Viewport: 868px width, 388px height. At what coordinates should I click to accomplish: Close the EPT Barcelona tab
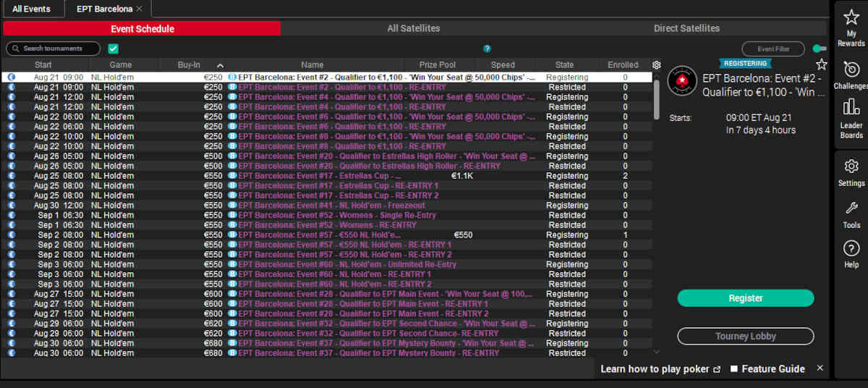140,9
